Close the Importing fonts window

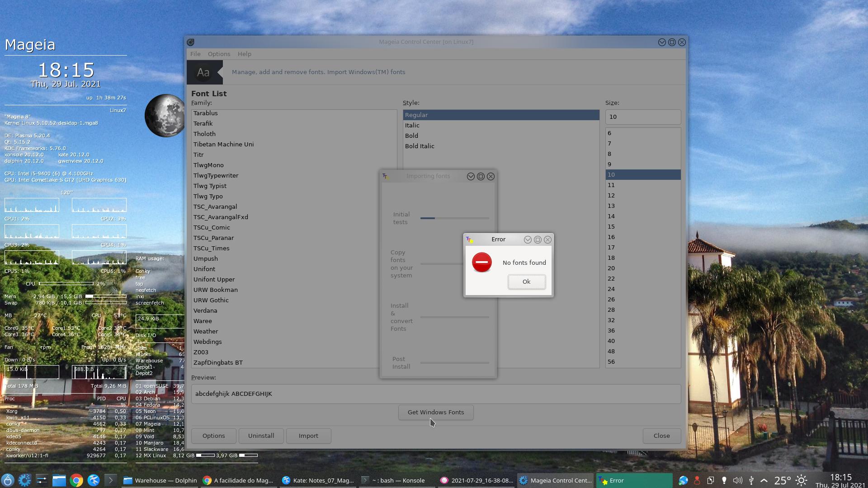tap(491, 176)
